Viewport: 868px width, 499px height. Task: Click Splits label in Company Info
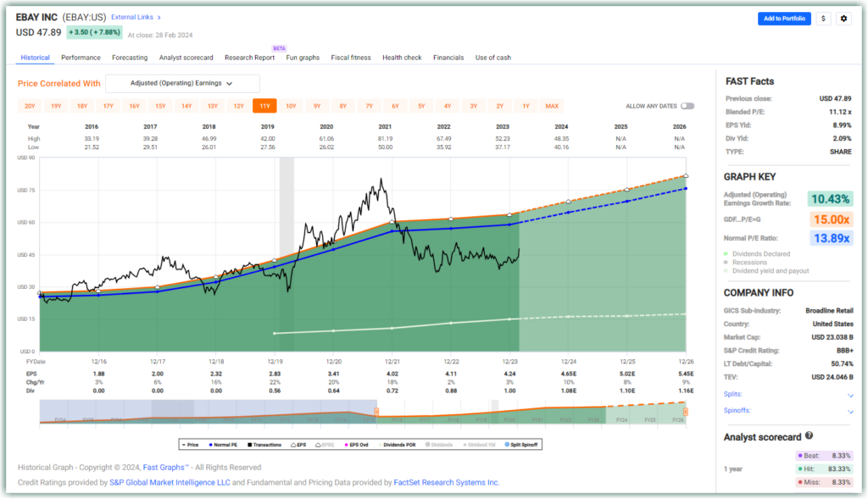coord(732,395)
